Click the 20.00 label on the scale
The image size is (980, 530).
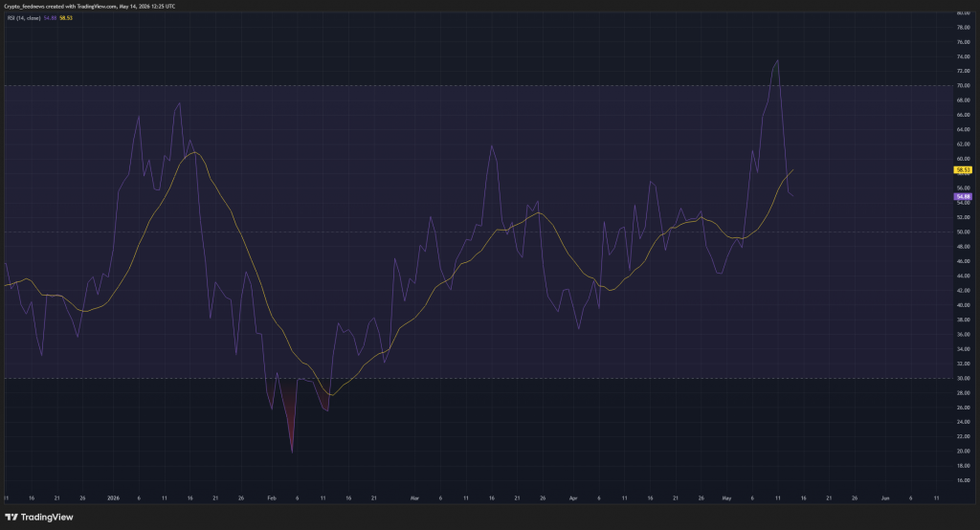pos(963,452)
